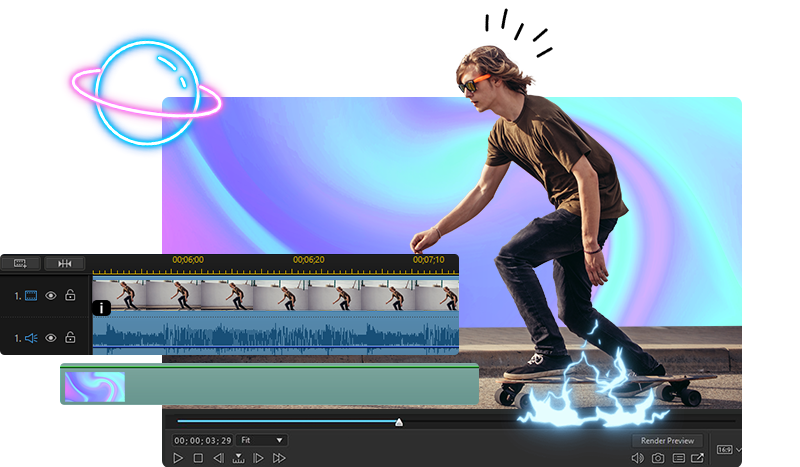Open the seek-by unit marker button
Screen dimensions: 800x467
coord(238,458)
